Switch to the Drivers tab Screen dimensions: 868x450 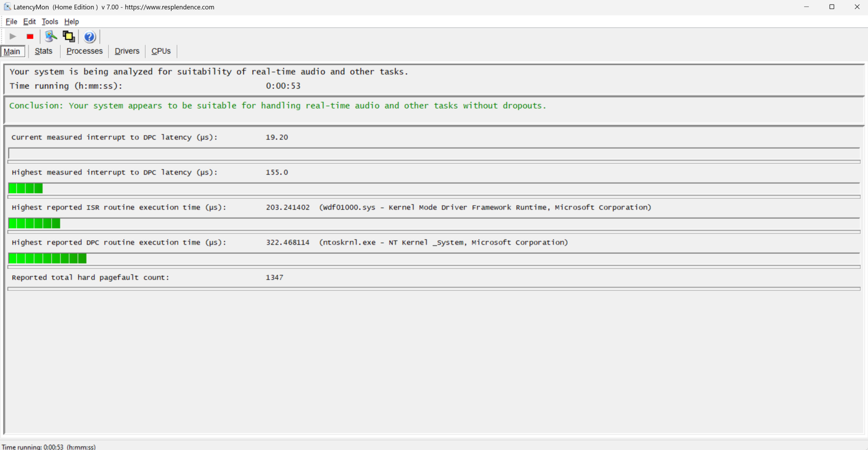pyautogui.click(x=127, y=51)
